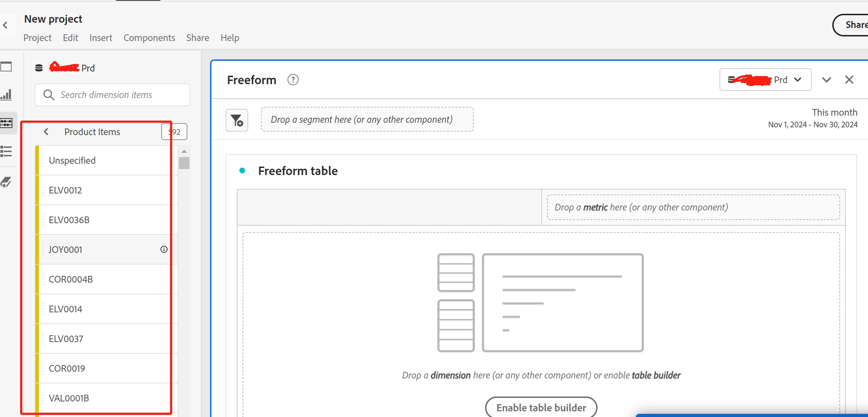Click Enable table builder button
The height and width of the screenshot is (417, 868).
point(541,407)
